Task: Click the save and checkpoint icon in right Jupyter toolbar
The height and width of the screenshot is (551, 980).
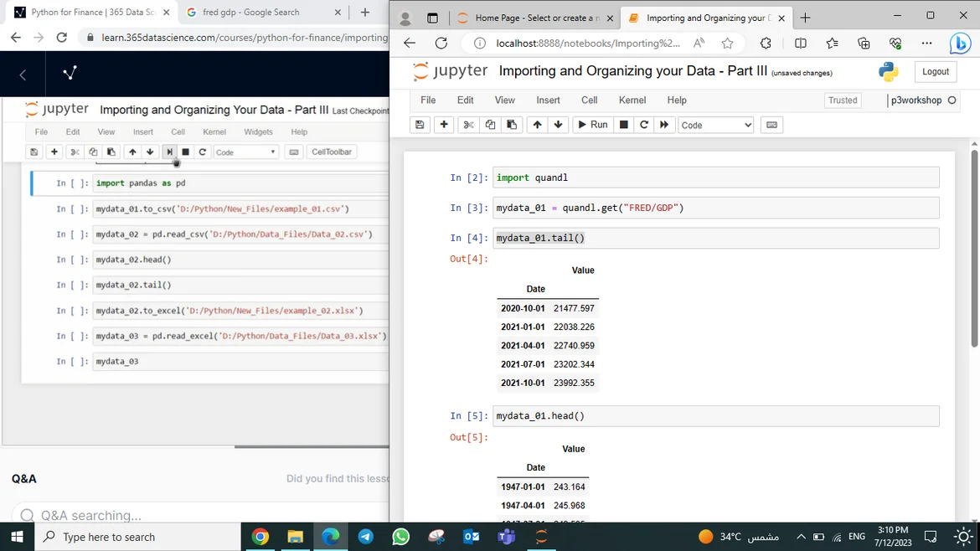Action: (420, 125)
